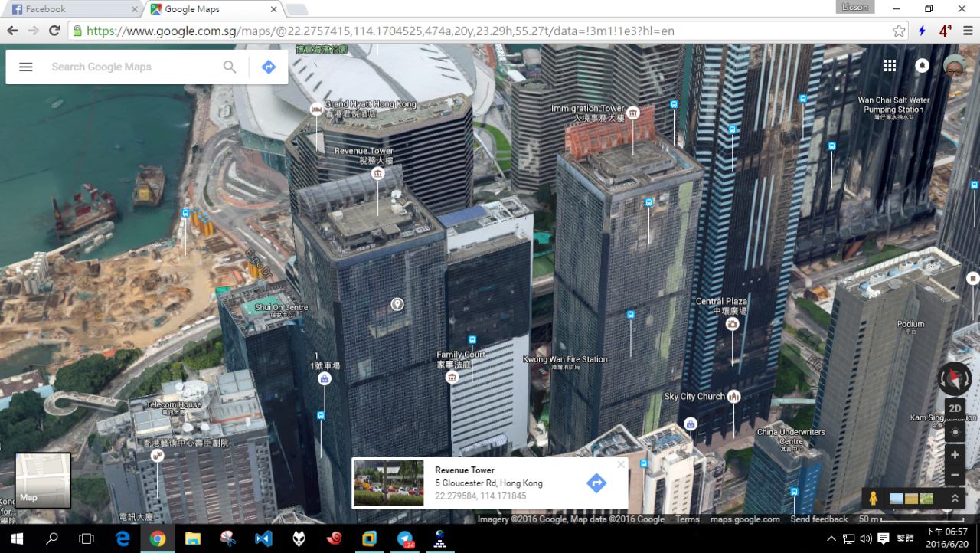
Task: Reset map orientation with the compass
Action: point(955,378)
